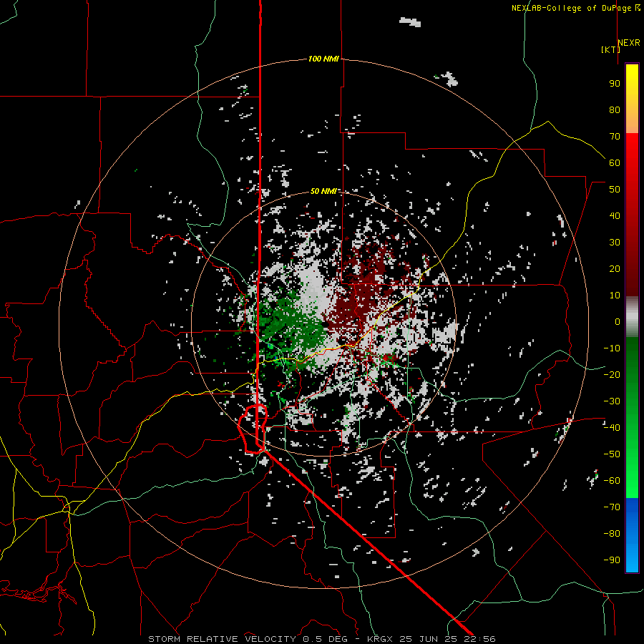The image size is (644, 644).
Task: Click the gray zero-velocity band on color bar
Action: pos(632,317)
